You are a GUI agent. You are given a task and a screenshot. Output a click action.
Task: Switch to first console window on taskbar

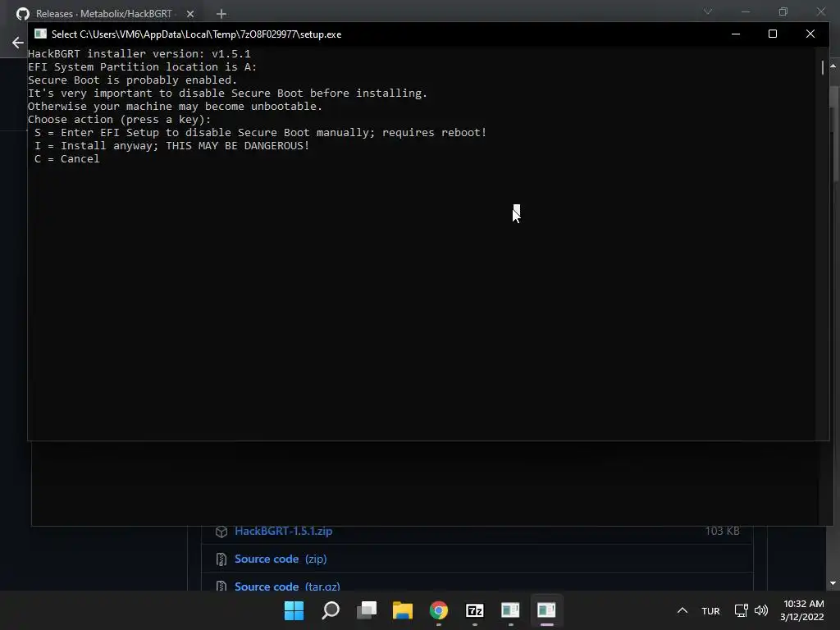coord(510,610)
